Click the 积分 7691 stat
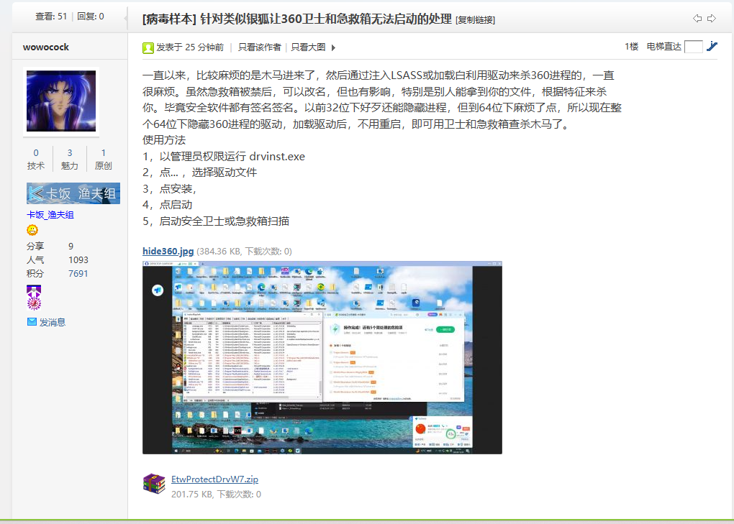Image resolution: width=734 pixels, height=524 pixels. tap(58, 273)
